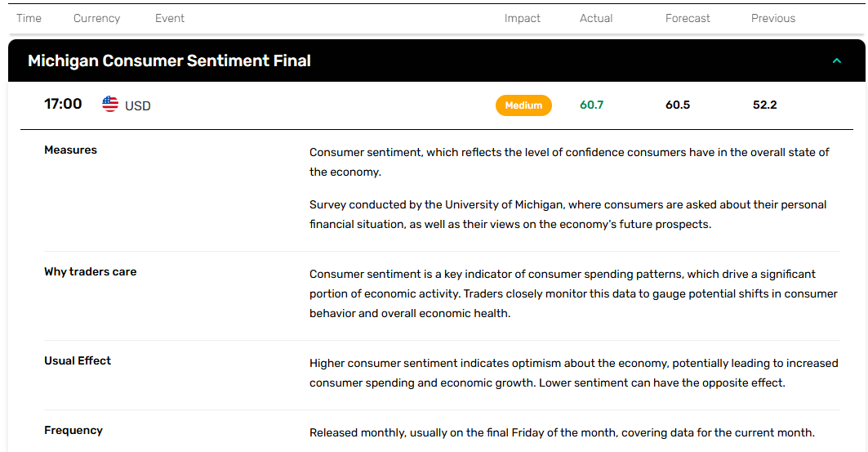868x452 pixels.
Task: Sort by the Currency column header
Action: coord(97,18)
